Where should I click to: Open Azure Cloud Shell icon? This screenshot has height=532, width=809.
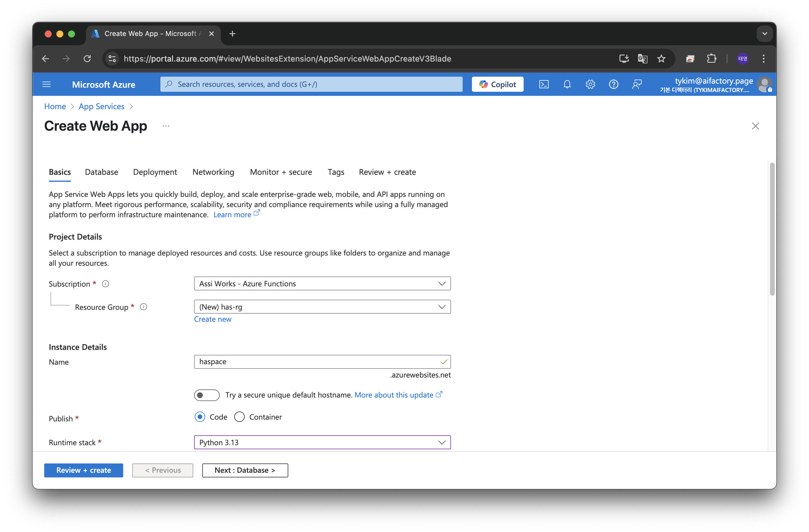click(543, 84)
